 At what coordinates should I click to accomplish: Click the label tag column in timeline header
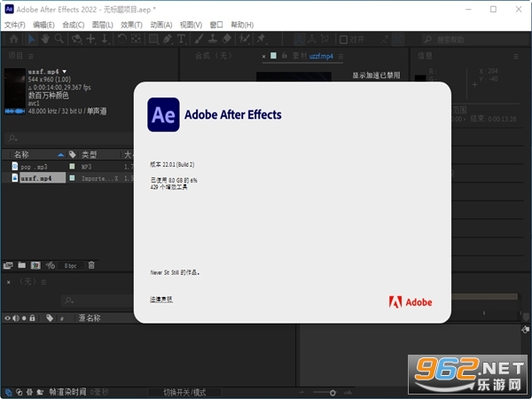point(50,318)
